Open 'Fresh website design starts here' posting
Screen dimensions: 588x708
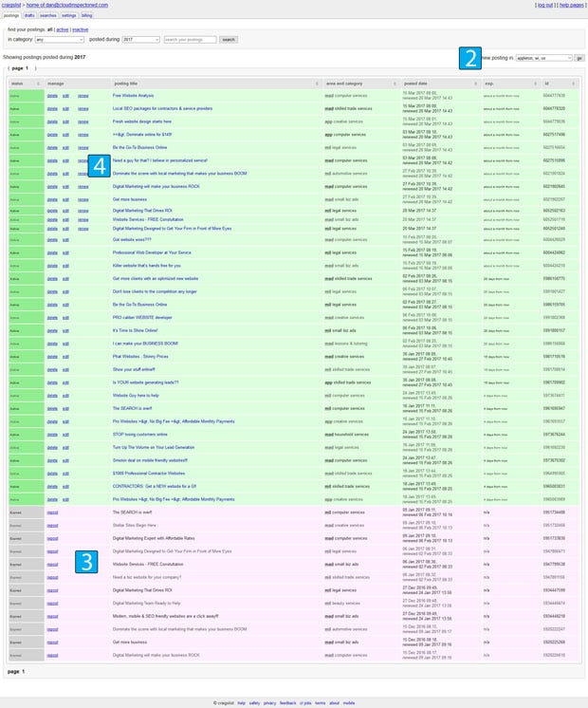tap(141, 121)
